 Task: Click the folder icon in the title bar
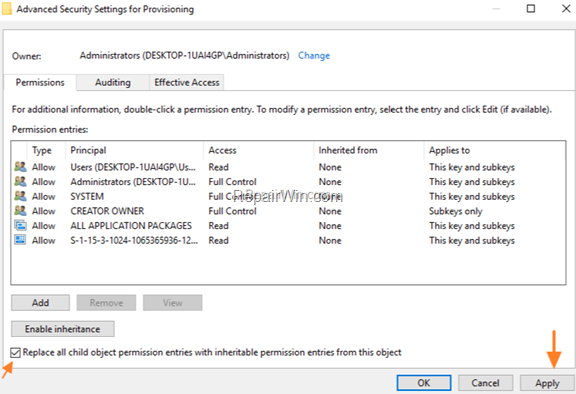(x=7, y=9)
